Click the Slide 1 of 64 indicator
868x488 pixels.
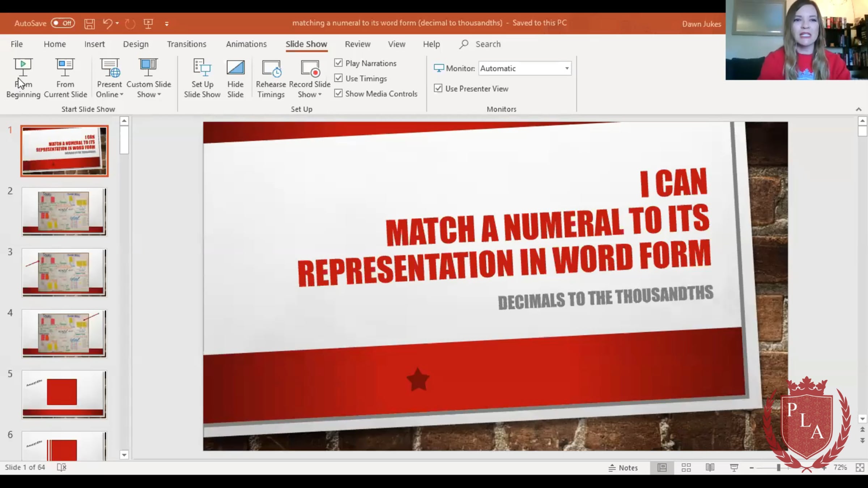pos(25,467)
